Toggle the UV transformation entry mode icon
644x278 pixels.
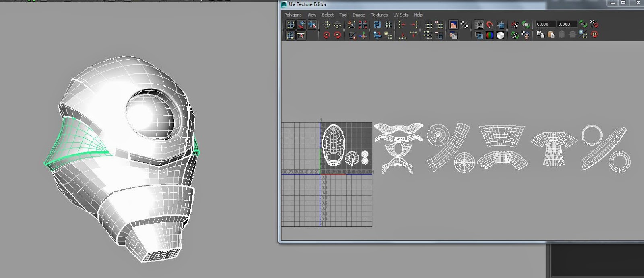(594, 24)
